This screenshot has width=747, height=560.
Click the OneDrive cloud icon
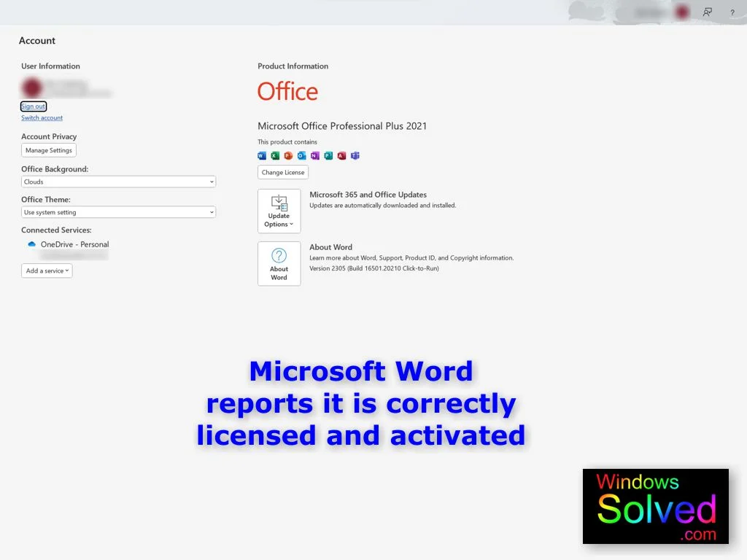(x=32, y=244)
